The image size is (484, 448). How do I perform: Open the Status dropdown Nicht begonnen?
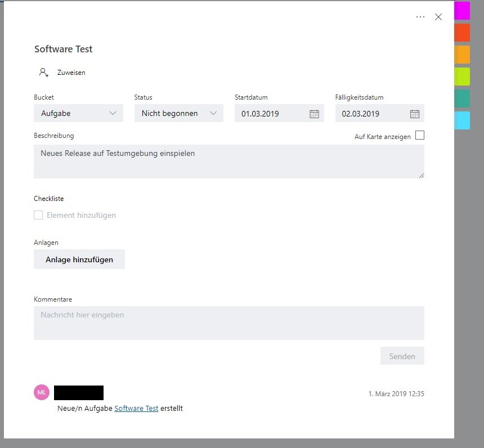point(179,113)
